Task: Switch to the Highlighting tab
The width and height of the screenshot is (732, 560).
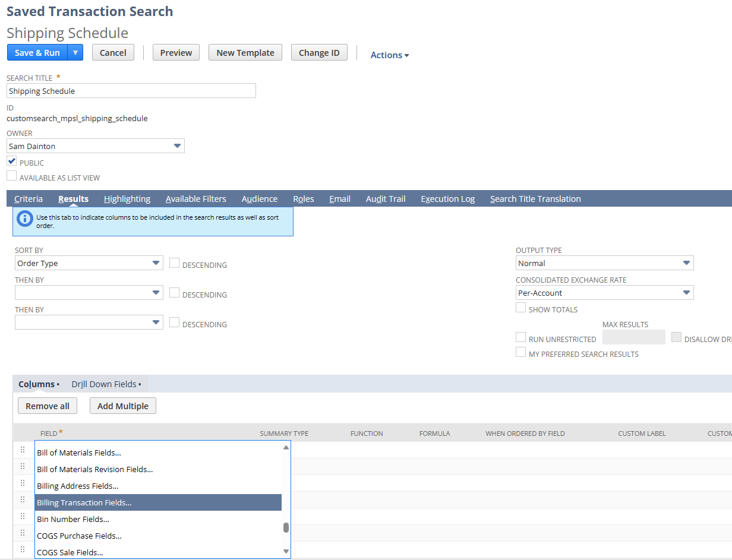Action: (x=127, y=198)
